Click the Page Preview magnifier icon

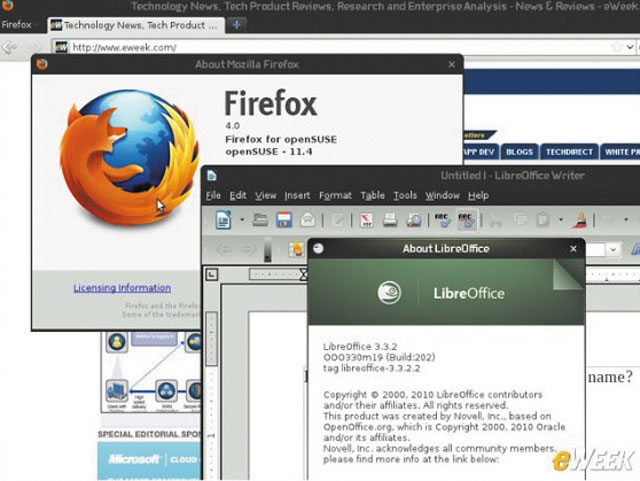click(x=413, y=220)
